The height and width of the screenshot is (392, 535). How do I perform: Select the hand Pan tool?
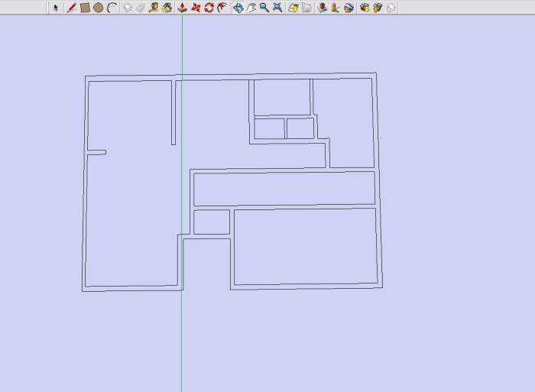(x=251, y=8)
